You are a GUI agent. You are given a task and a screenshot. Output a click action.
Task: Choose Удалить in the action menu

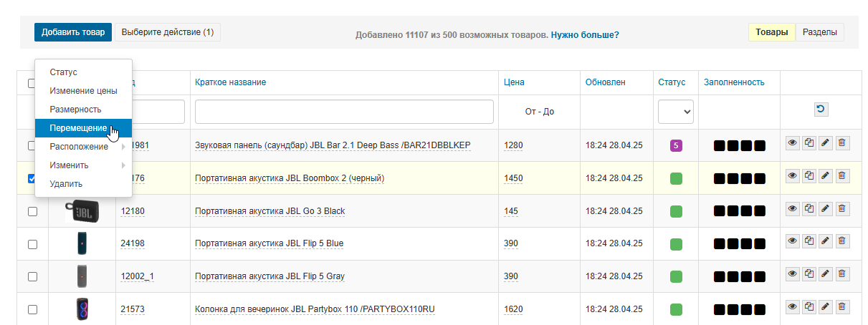point(83,184)
